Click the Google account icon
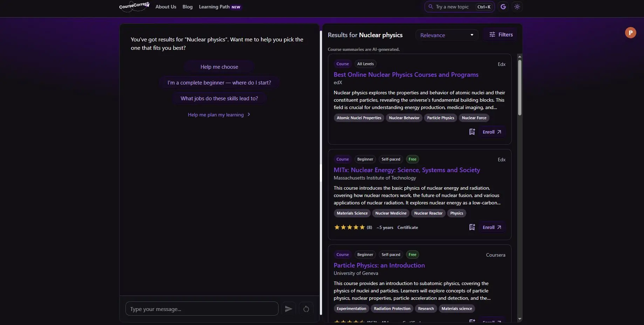 tap(503, 7)
